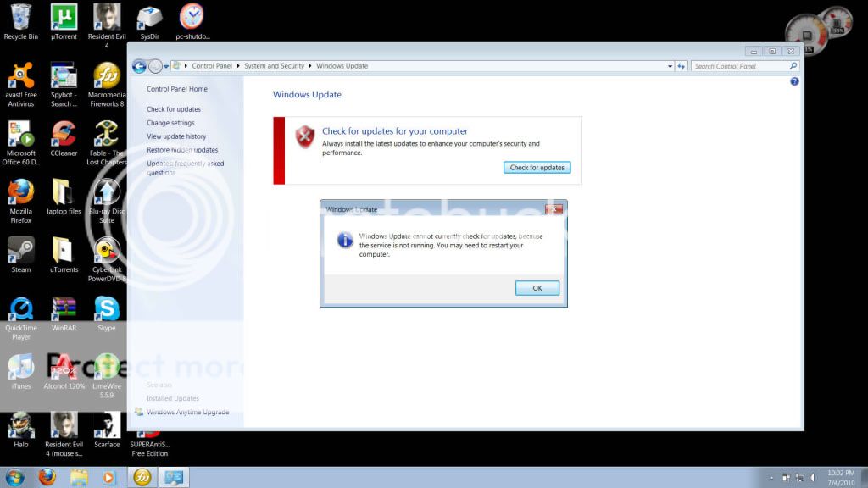Show hidden system tray icons

coord(771,478)
